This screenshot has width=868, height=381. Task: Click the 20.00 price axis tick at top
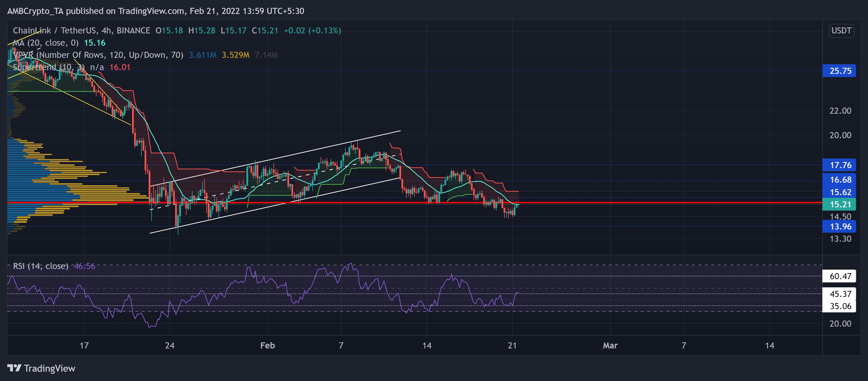click(x=840, y=135)
